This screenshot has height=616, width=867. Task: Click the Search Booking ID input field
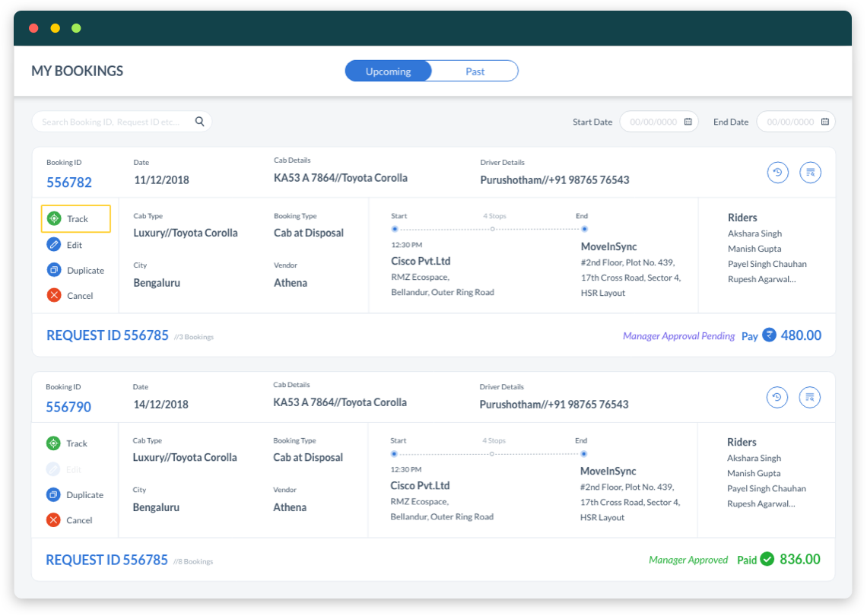(x=114, y=121)
